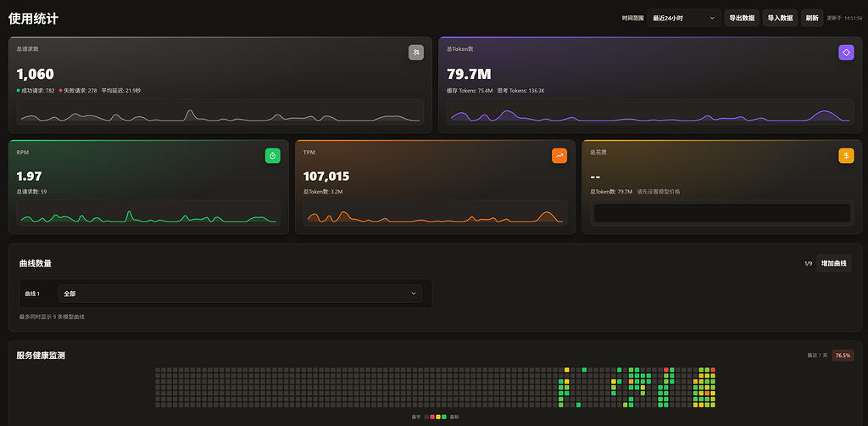
Task: Click the 最早 legend label
Action: (415, 417)
